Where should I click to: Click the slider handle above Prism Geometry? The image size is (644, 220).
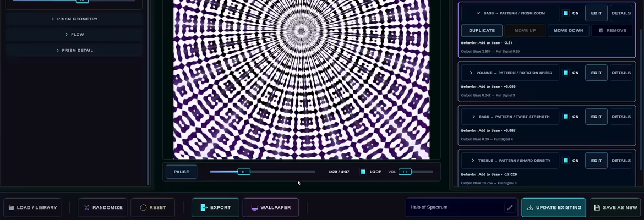(82, 1)
